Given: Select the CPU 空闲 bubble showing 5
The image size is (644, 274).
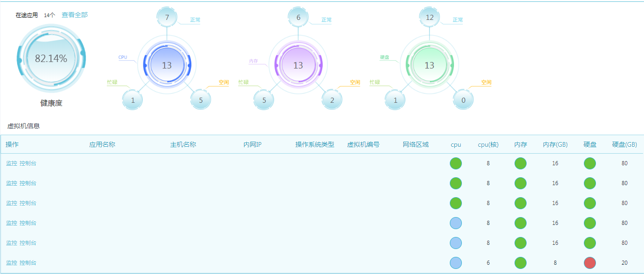Looking at the screenshot, I should (201, 100).
